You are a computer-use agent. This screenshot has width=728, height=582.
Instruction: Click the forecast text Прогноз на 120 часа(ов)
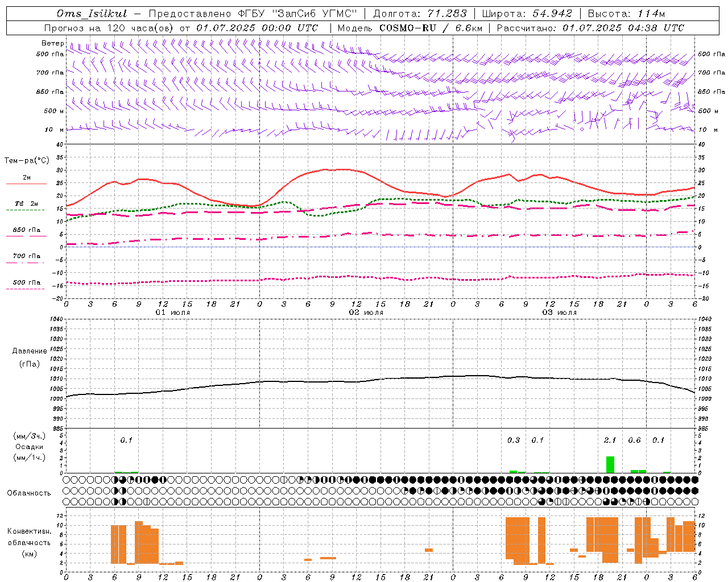click(x=109, y=28)
